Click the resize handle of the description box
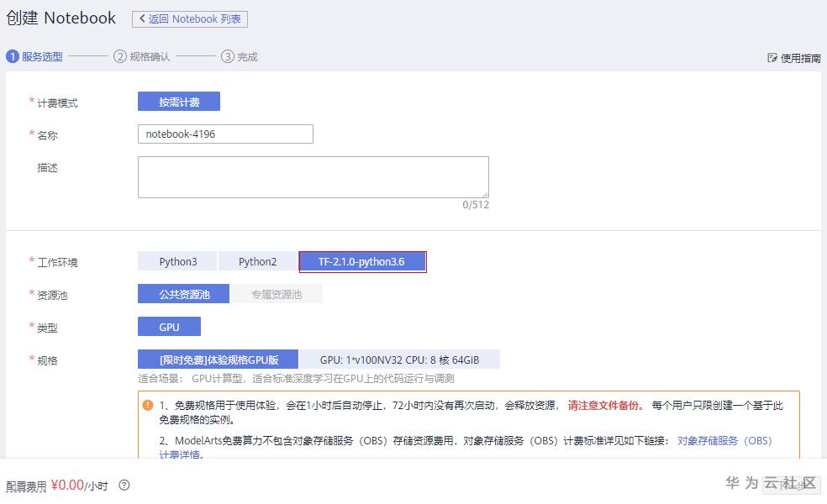The height and width of the screenshot is (504, 827). [x=485, y=195]
